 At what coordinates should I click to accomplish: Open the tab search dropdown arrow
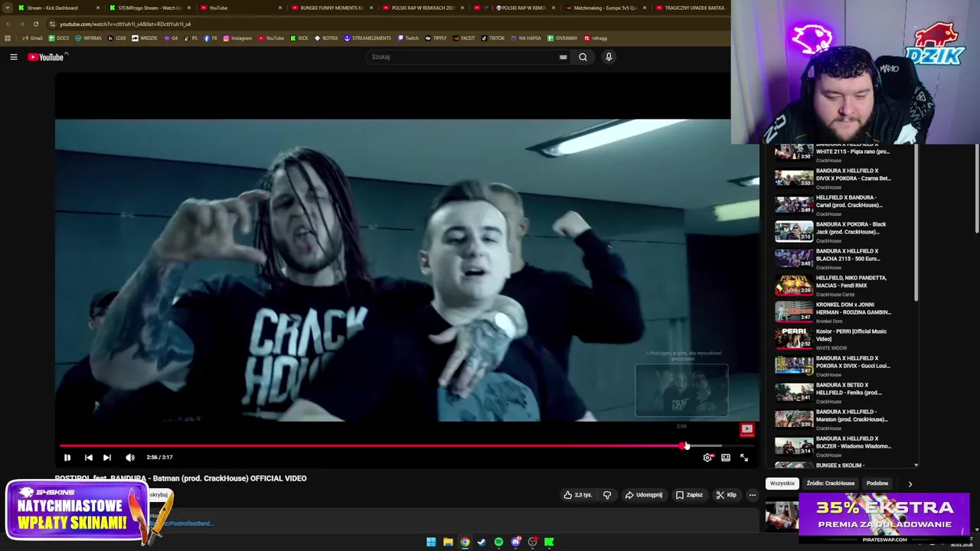pos(7,8)
